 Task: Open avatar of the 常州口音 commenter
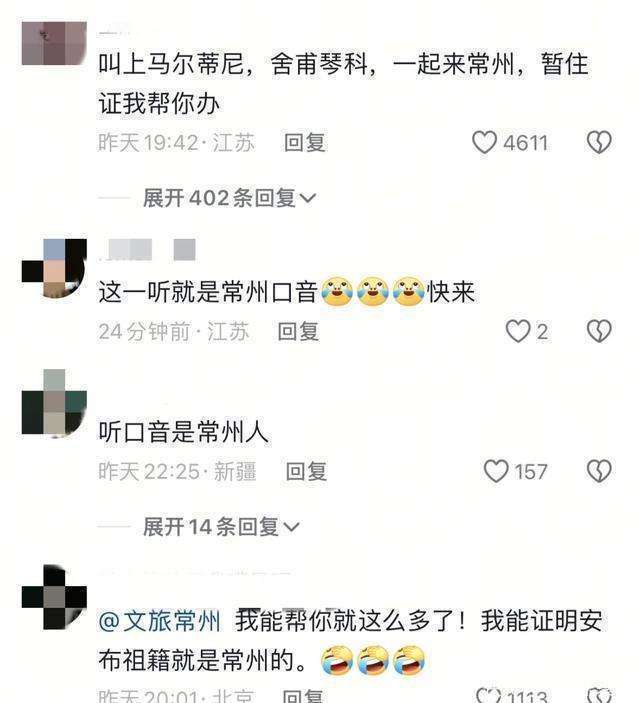[x=54, y=268]
